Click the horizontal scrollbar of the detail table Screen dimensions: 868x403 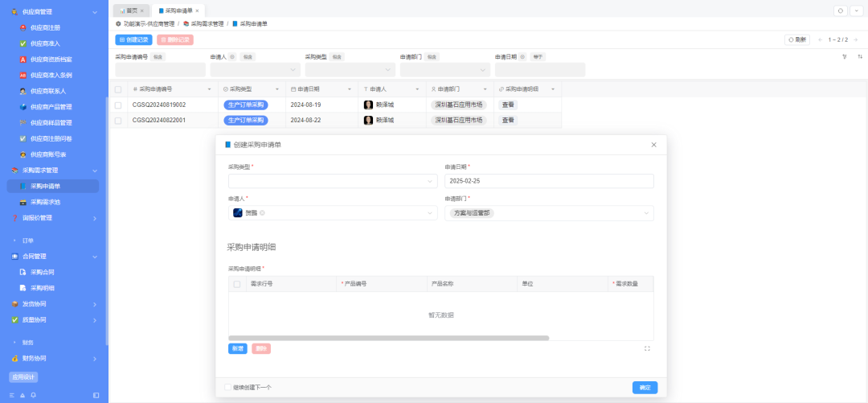point(389,338)
